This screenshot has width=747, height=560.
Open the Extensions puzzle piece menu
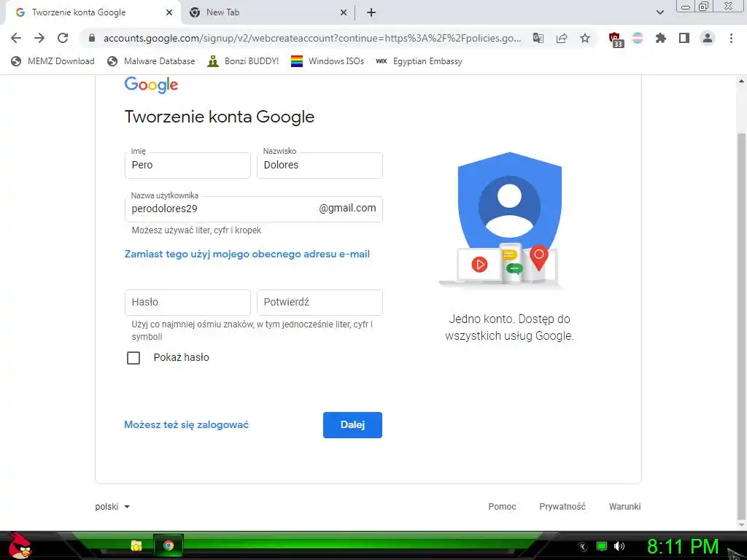pos(661,38)
